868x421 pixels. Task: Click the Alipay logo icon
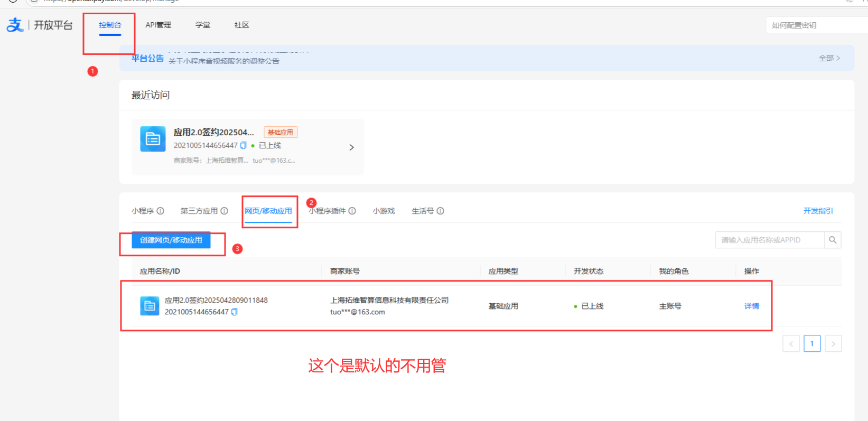point(15,25)
